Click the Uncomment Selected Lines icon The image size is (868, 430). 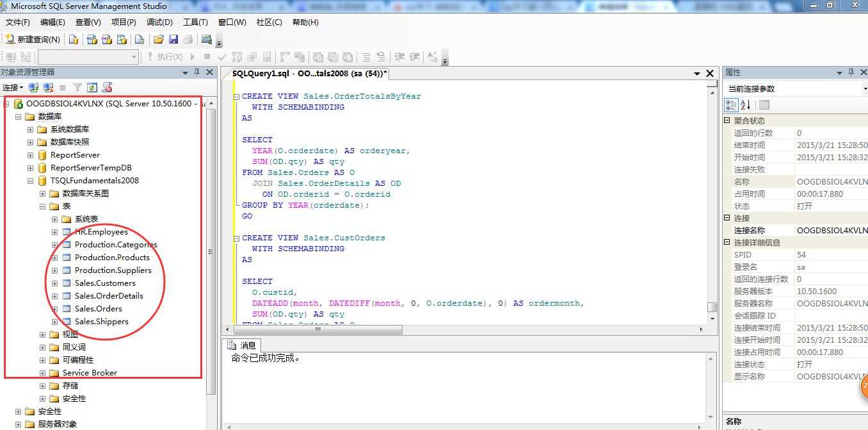381,56
